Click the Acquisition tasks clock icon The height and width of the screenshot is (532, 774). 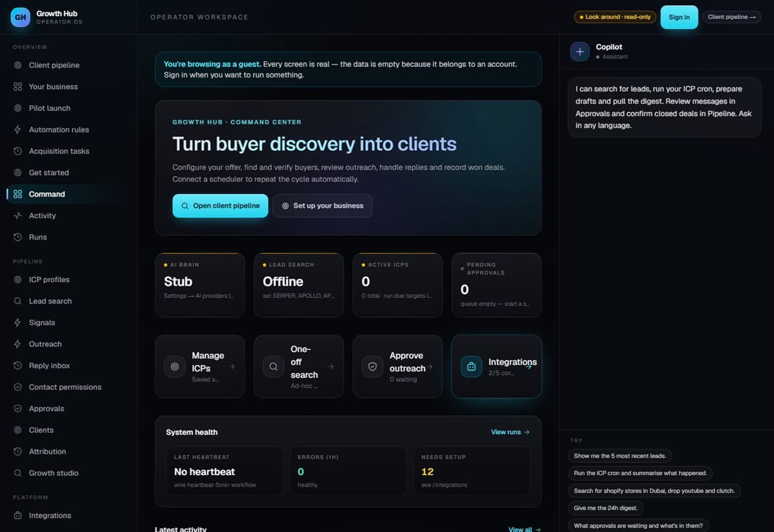coord(18,151)
